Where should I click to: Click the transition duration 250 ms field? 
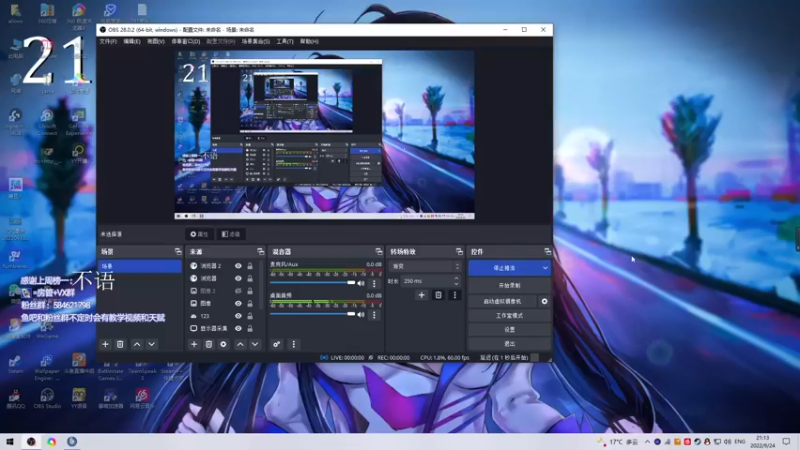coord(427,281)
